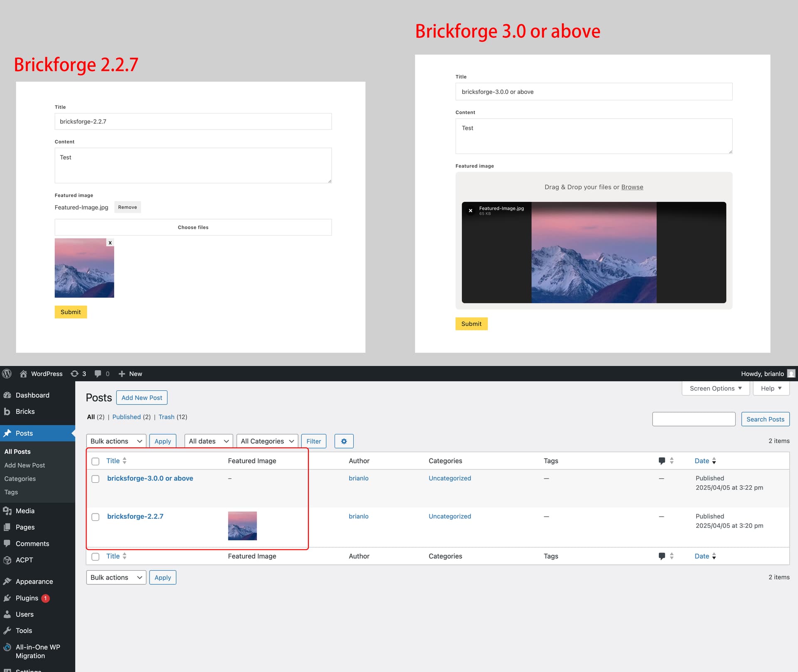
Task: Click the Search Posts button
Action: point(765,419)
